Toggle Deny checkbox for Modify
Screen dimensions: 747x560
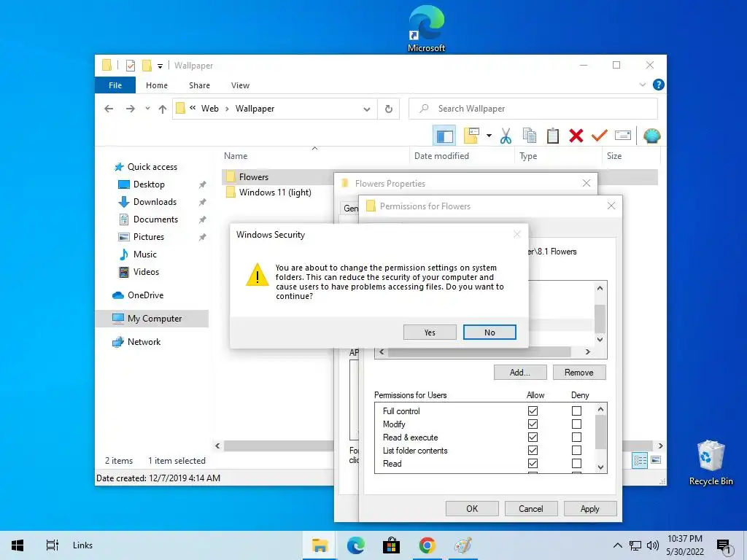click(576, 424)
